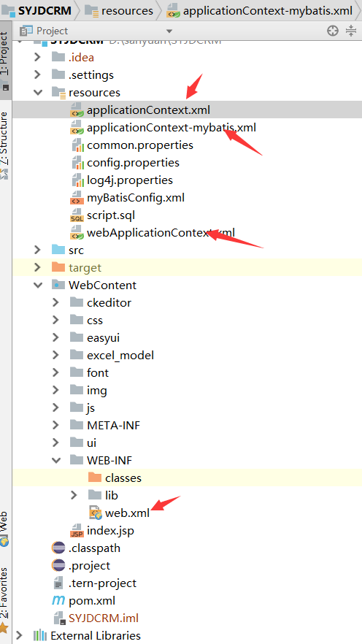
Task: Click resources breadcrumb in navigation bar
Action: click(x=119, y=11)
